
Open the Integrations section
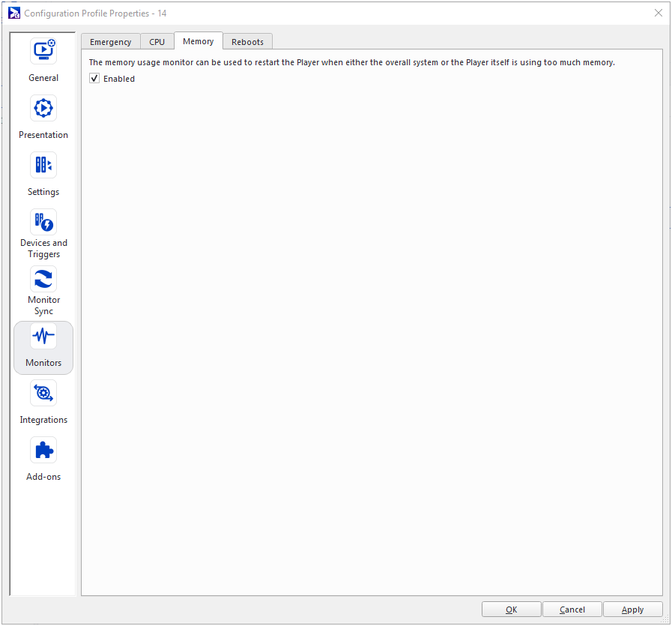43,402
